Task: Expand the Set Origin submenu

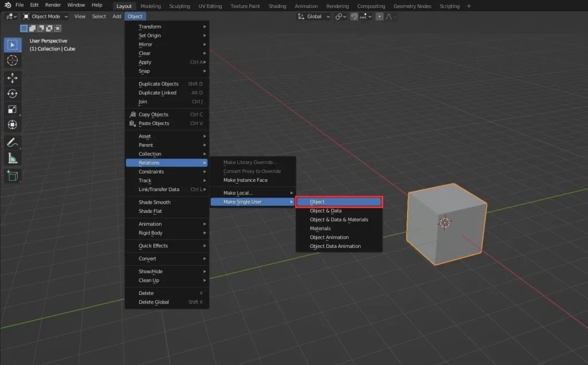Action: pyautogui.click(x=167, y=36)
